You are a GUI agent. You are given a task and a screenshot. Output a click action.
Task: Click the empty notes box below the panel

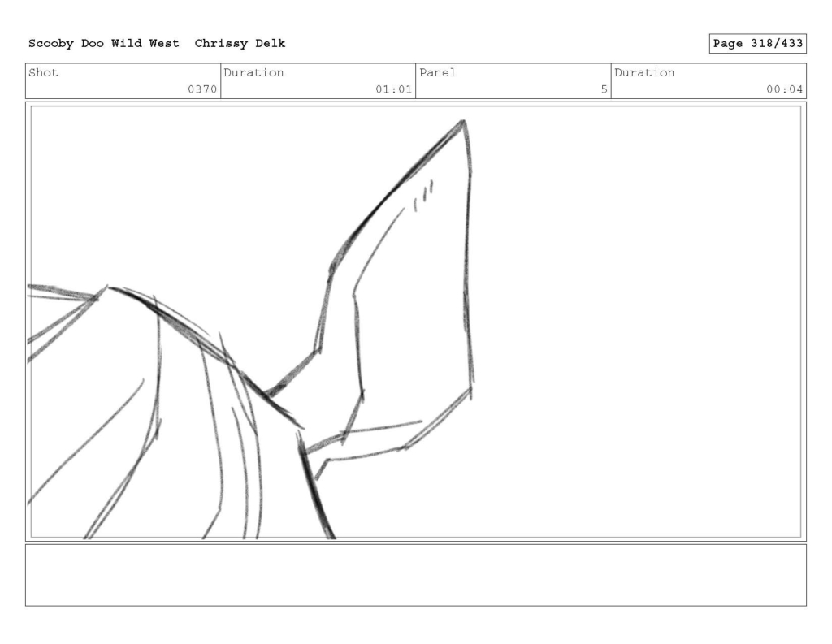pyautogui.click(x=416, y=575)
